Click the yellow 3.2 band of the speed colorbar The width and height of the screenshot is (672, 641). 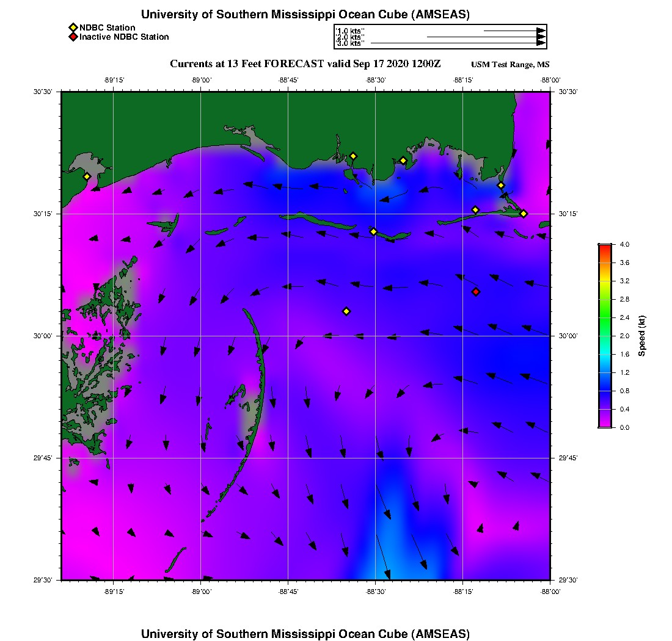[604, 281]
